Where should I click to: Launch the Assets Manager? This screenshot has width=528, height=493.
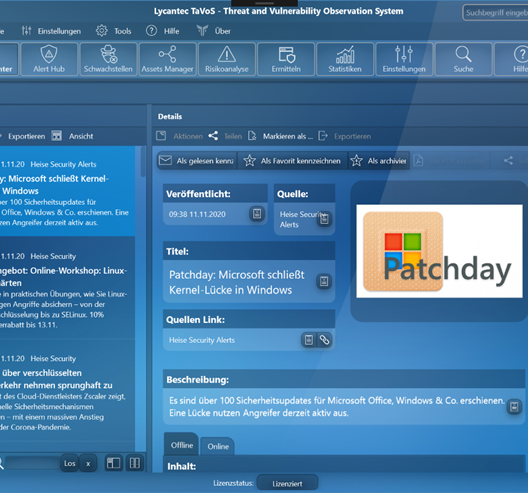pyautogui.click(x=167, y=59)
